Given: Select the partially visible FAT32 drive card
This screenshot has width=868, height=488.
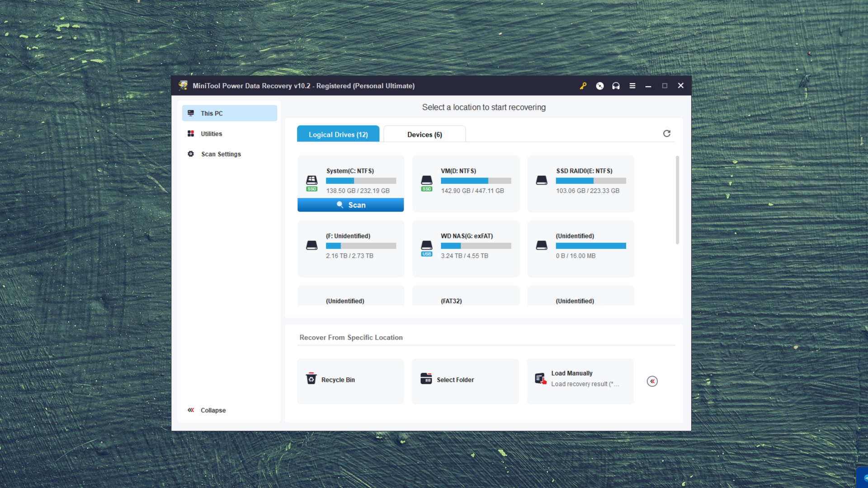Looking at the screenshot, I should coord(466,296).
